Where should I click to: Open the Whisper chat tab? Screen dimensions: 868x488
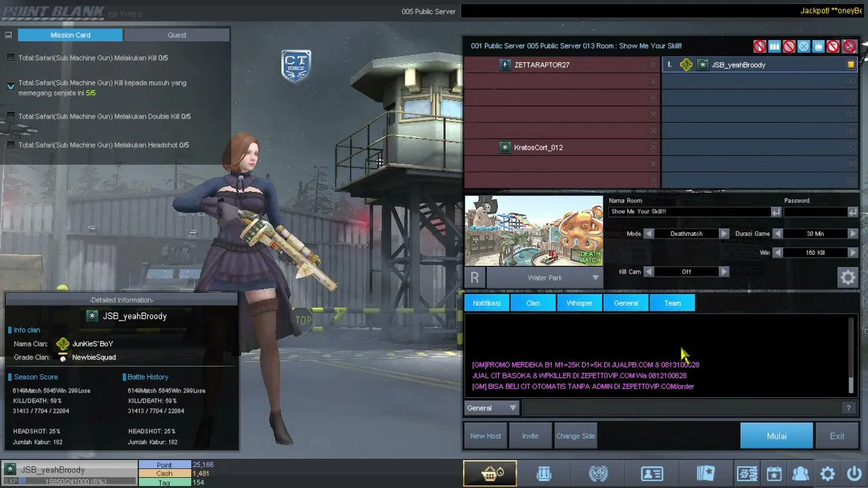(579, 303)
